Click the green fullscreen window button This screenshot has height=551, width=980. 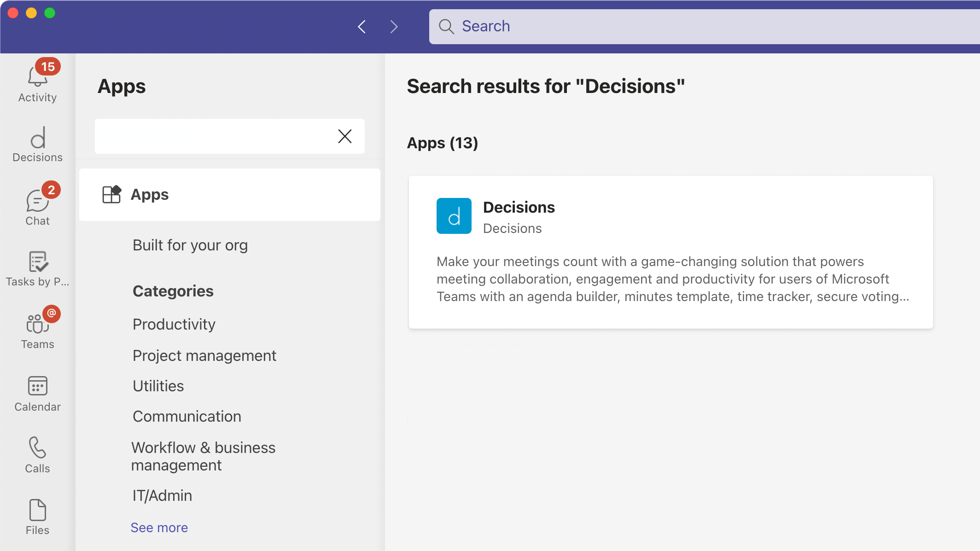50,13
